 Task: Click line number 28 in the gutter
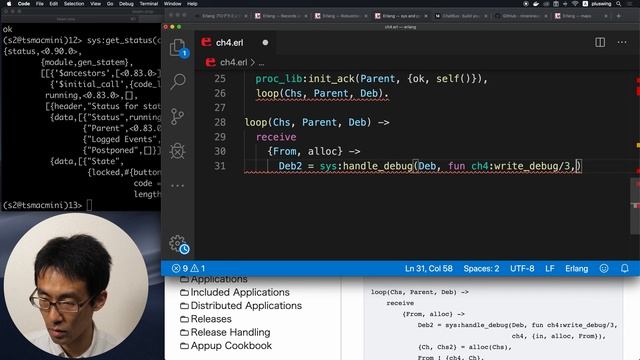click(220, 122)
